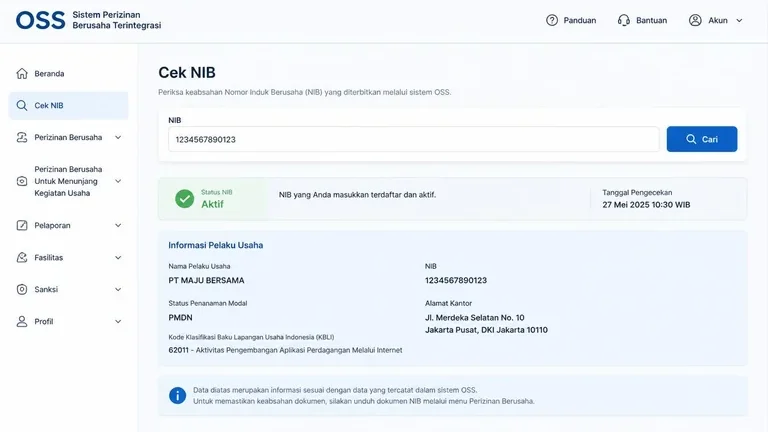Screen dimensions: 768x432
Task: Click the Cek NIB page heading
Action: (x=187, y=72)
